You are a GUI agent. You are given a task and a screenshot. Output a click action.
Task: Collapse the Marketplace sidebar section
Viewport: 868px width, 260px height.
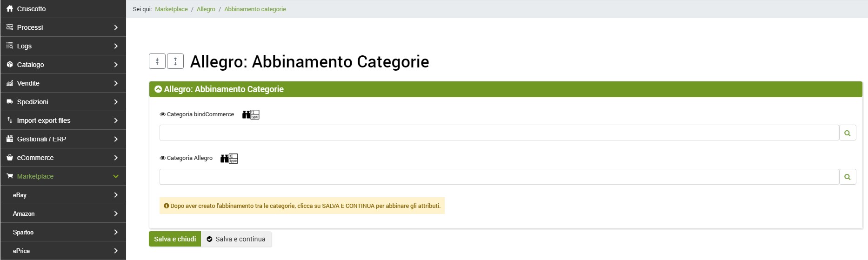(116, 176)
